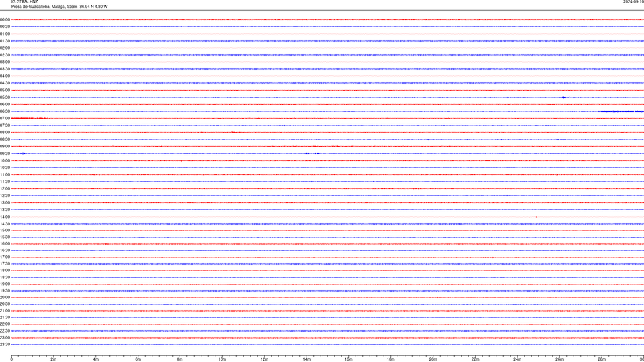Select the 20:00 time label
The image size is (644, 362).
coord(5,298)
